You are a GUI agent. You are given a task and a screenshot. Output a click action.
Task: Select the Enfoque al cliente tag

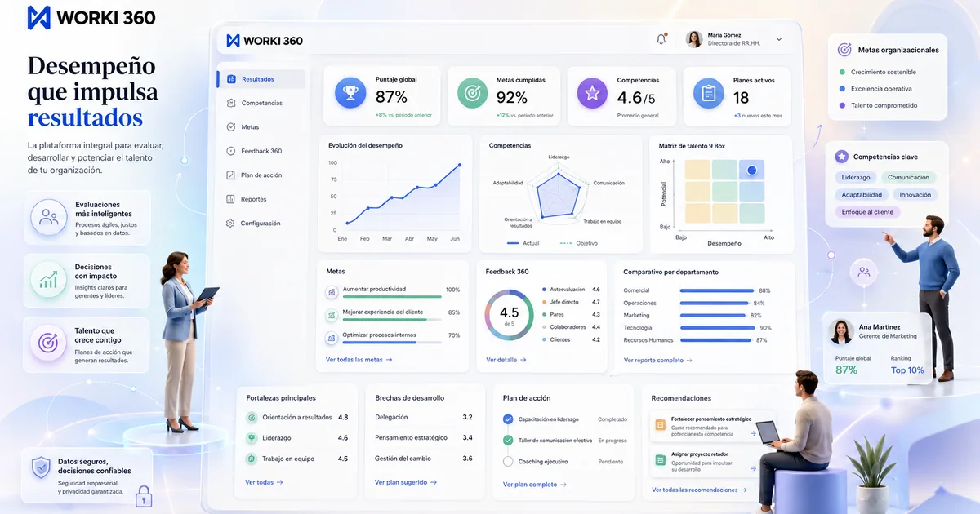[868, 212]
